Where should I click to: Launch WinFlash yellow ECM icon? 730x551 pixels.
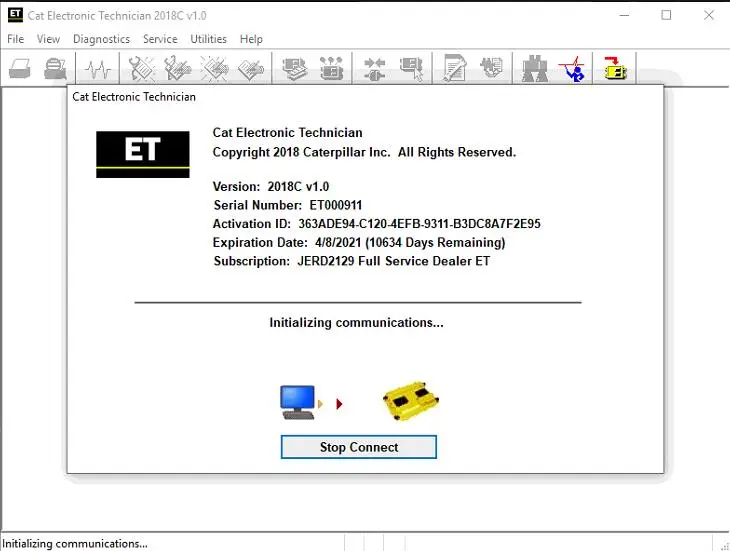coord(615,68)
